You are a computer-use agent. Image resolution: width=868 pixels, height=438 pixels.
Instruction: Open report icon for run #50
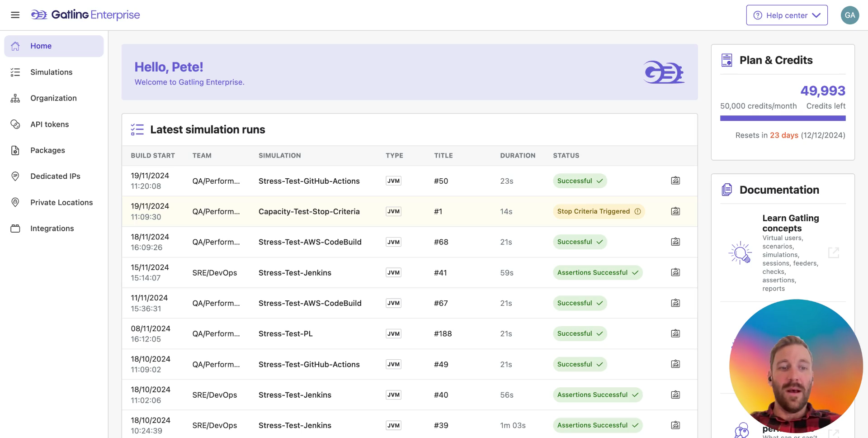pyautogui.click(x=675, y=181)
